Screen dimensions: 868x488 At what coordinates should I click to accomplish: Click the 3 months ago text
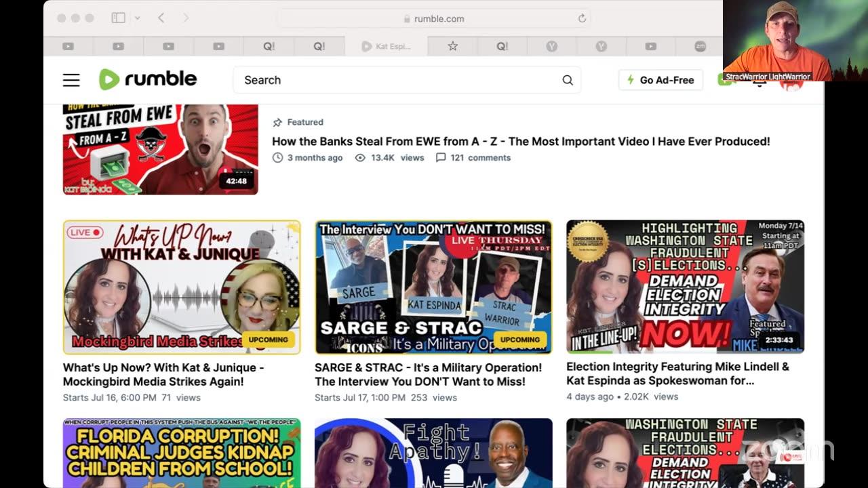(x=315, y=158)
